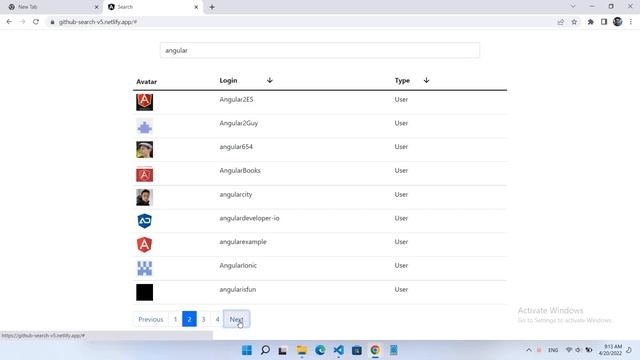Open the taskbar clock and date

point(610,350)
